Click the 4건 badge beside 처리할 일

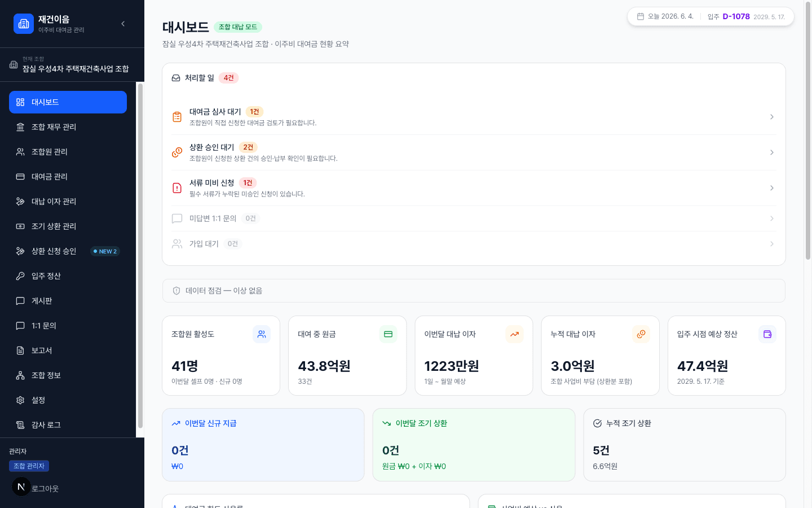228,78
